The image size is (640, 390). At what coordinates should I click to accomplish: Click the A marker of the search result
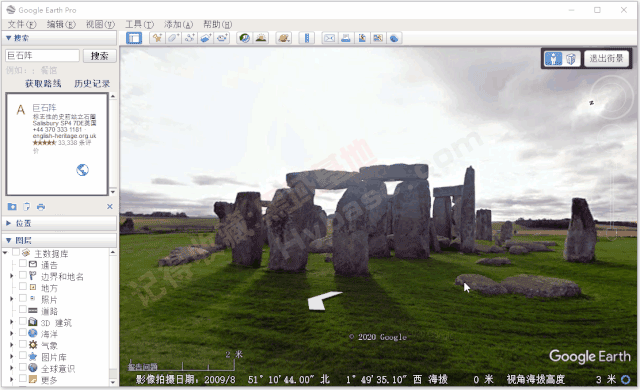(20, 110)
